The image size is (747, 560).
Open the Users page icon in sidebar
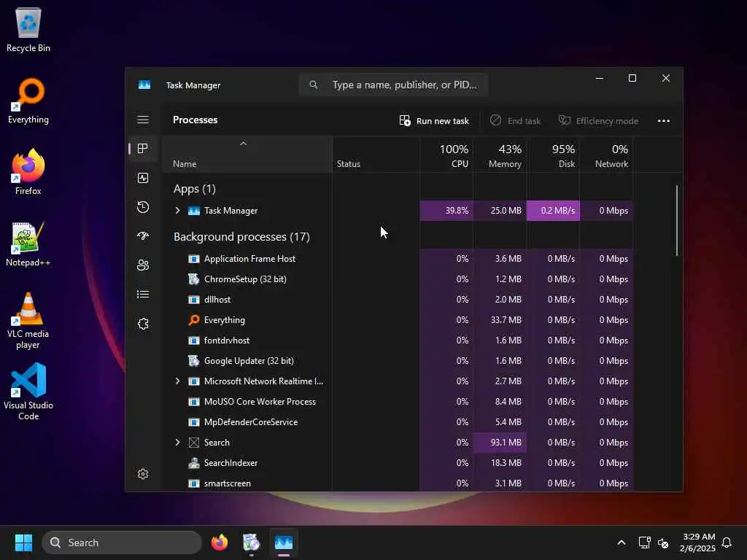pyautogui.click(x=143, y=265)
